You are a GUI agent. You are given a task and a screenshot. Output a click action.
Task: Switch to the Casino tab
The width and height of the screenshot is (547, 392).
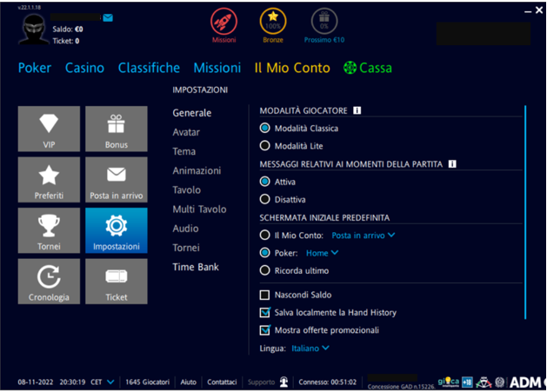[84, 68]
